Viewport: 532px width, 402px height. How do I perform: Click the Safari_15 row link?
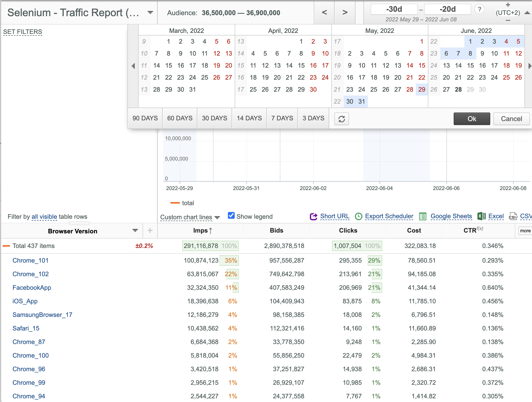pyautogui.click(x=26, y=328)
